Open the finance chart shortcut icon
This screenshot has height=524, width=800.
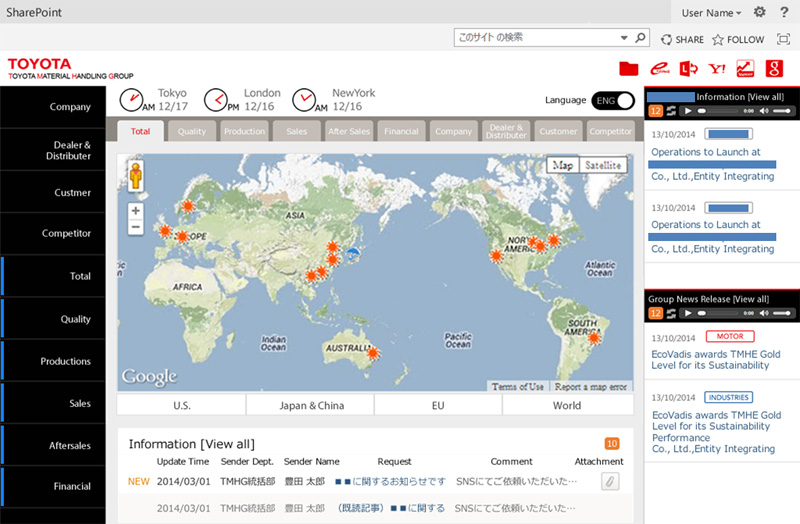(x=744, y=69)
